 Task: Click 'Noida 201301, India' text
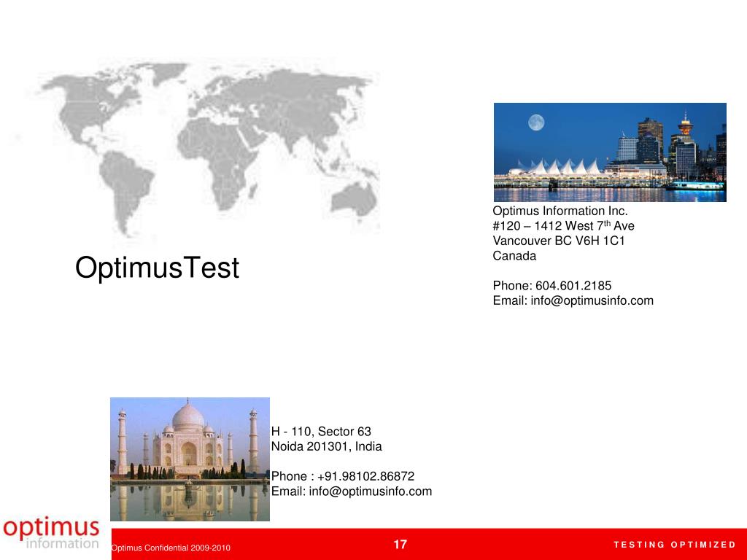[x=326, y=447]
